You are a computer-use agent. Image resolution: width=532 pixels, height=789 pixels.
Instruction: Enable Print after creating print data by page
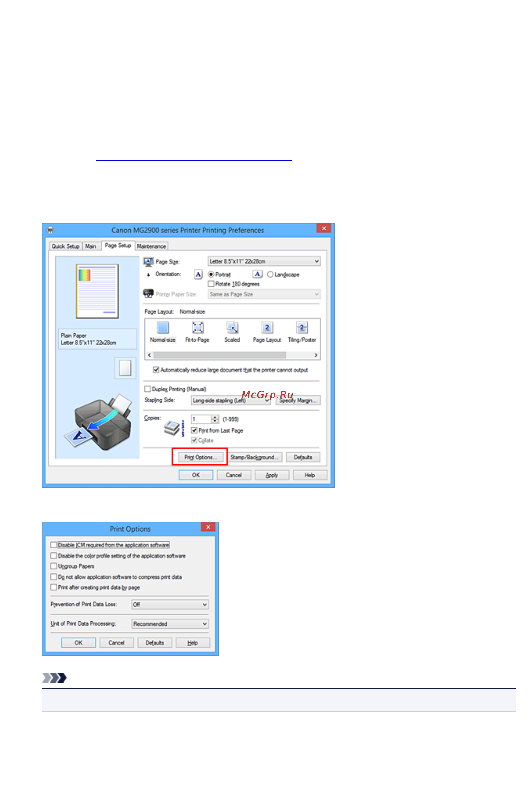(x=54, y=587)
